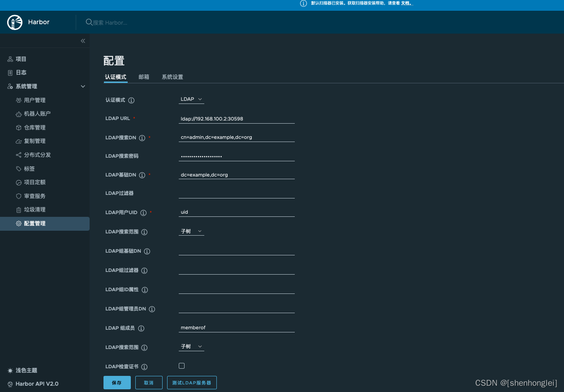Click the 分布式分发 share icon

click(x=18, y=155)
